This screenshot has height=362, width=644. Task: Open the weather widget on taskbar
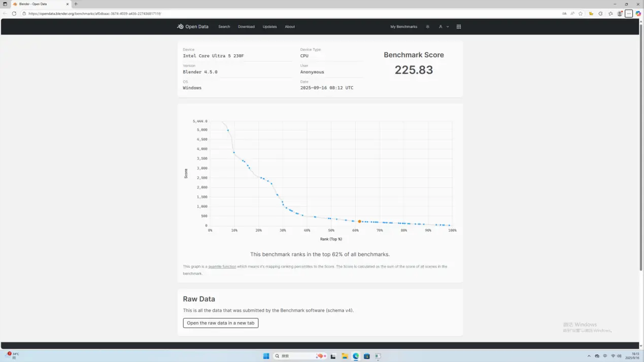(x=13, y=356)
